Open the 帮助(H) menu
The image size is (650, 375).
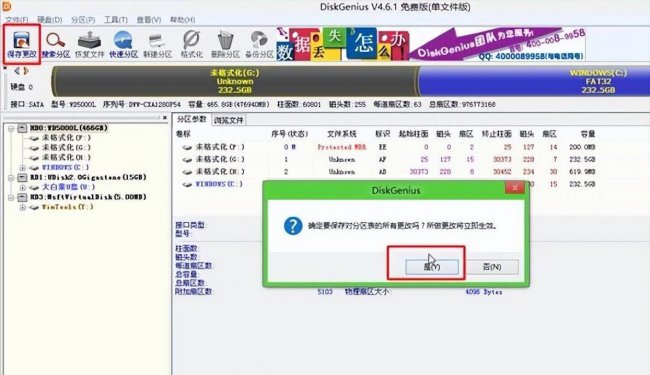(182, 20)
